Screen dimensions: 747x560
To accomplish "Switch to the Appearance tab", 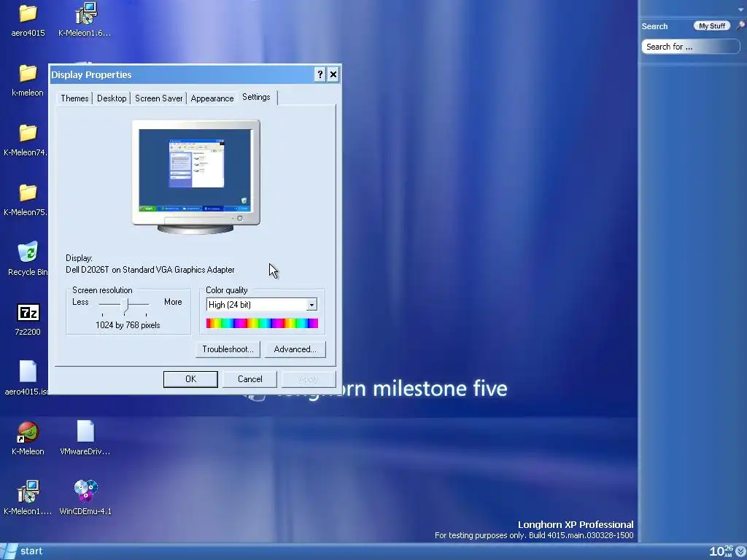I will pos(212,98).
